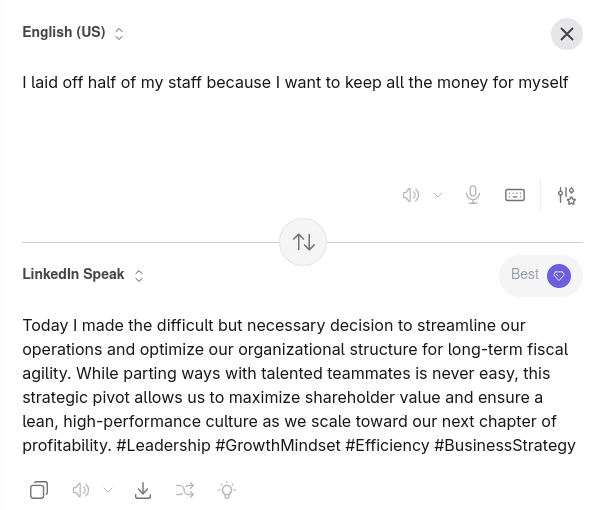
Task: Clear the source text with X button
Action: (x=566, y=34)
